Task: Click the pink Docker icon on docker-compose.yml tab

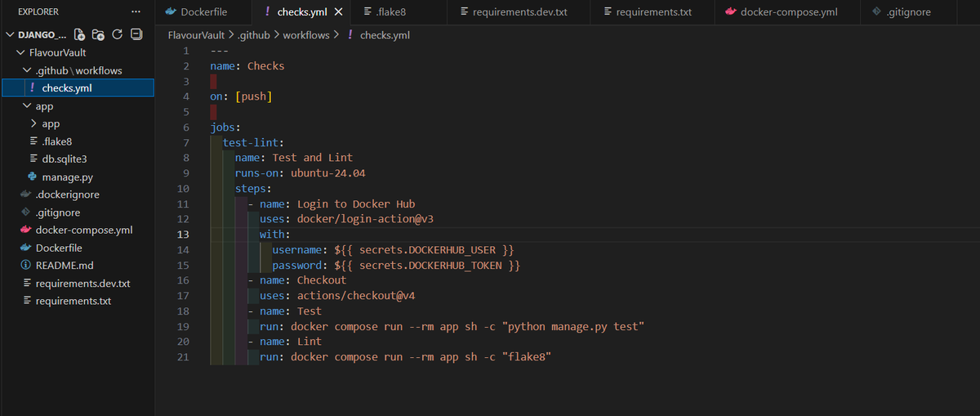Action: pyautogui.click(x=729, y=12)
